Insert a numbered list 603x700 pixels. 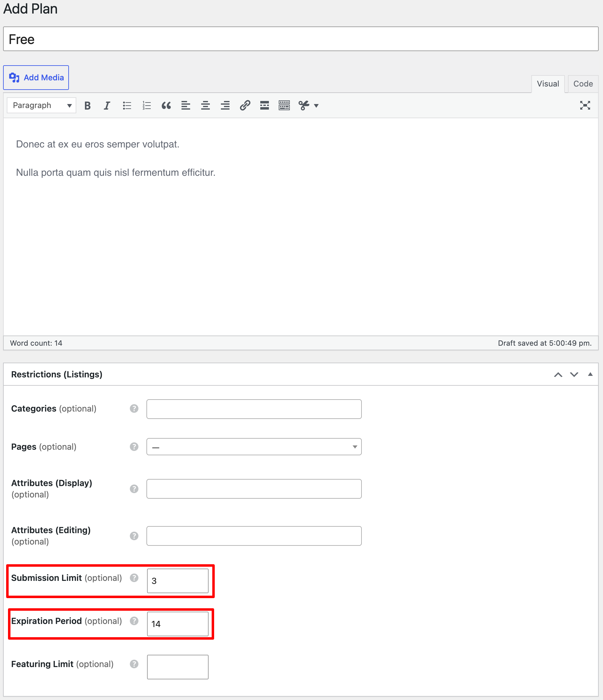146,105
